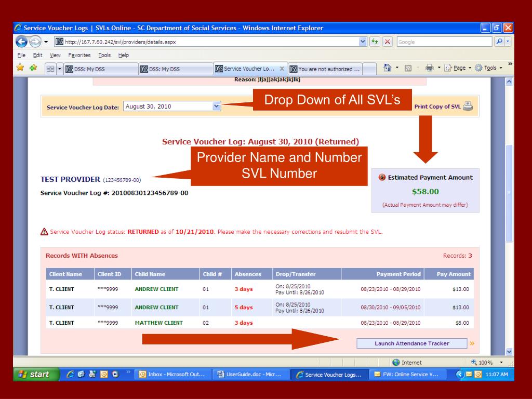Click the Google search box
The height and width of the screenshot is (399, 532).
tap(444, 42)
